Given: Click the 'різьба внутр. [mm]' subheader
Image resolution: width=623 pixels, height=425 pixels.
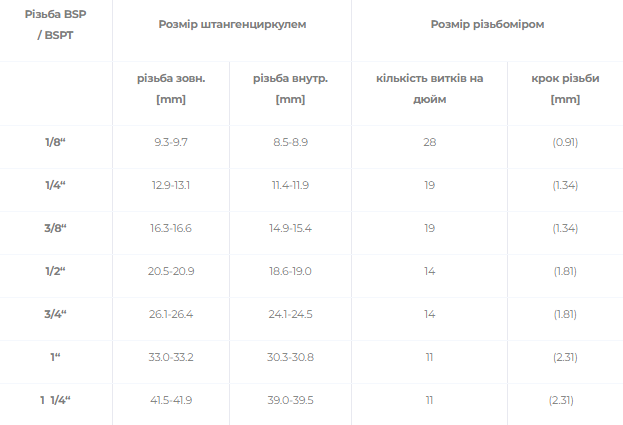Looking at the screenshot, I should click(290, 89).
